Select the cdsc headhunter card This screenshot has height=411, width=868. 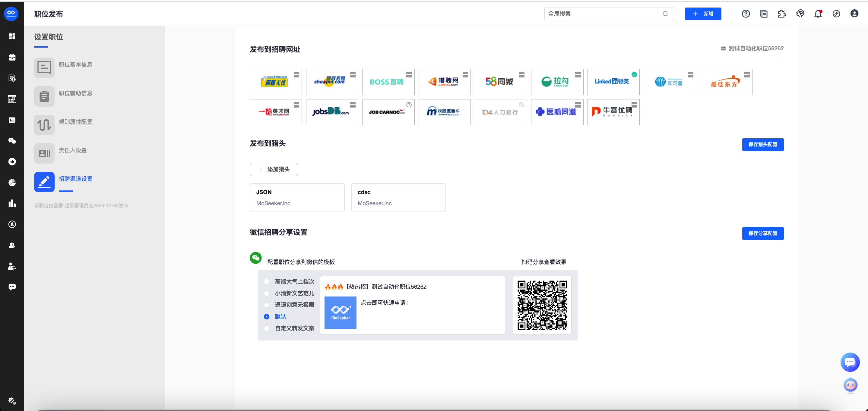(398, 198)
